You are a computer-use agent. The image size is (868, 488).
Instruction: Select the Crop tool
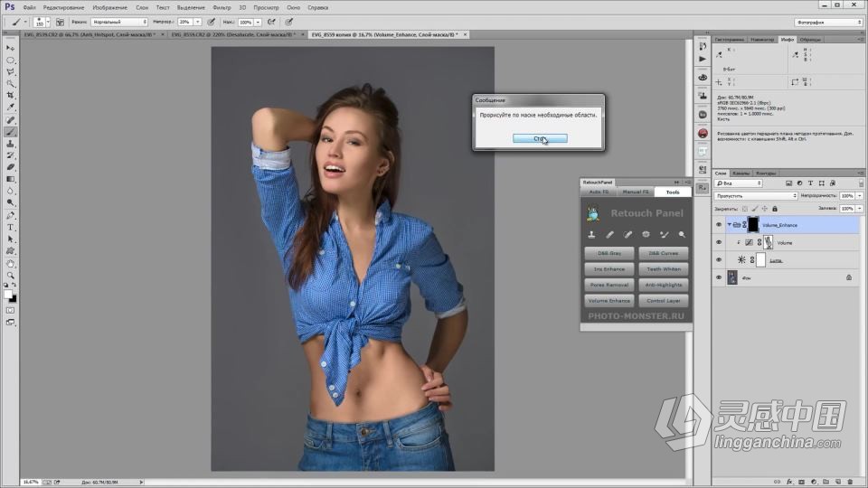click(x=11, y=95)
